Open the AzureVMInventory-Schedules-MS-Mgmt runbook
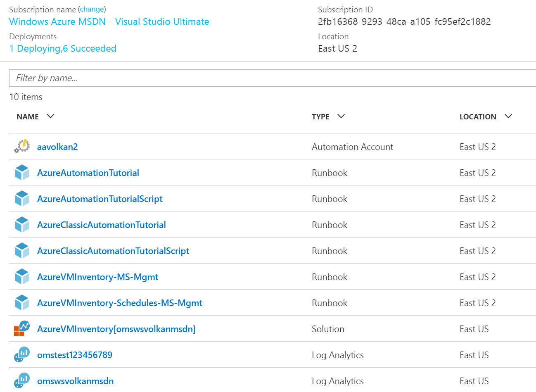This screenshot has height=392, width=536. click(120, 303)
